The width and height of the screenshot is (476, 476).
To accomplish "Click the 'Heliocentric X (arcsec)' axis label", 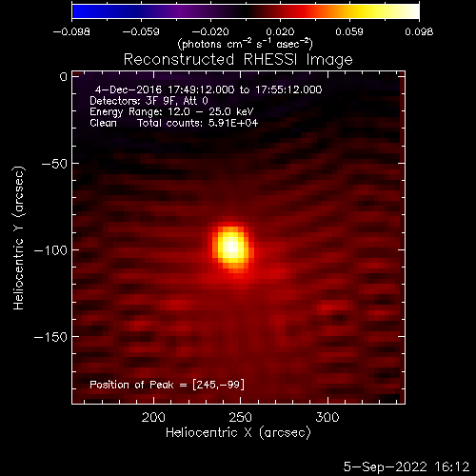I will pos(238,433).
